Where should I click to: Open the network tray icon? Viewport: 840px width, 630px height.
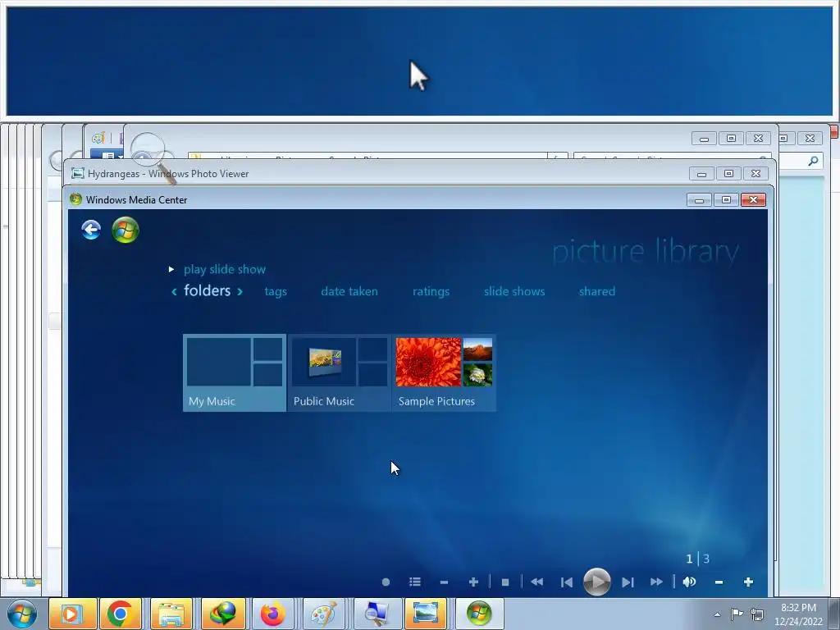756,614
